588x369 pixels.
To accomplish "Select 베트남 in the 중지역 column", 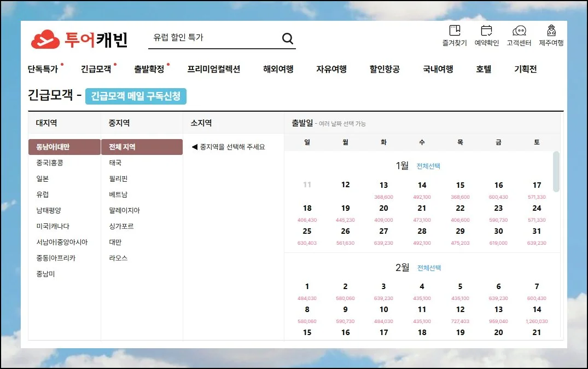I will (x=118, y=194).
